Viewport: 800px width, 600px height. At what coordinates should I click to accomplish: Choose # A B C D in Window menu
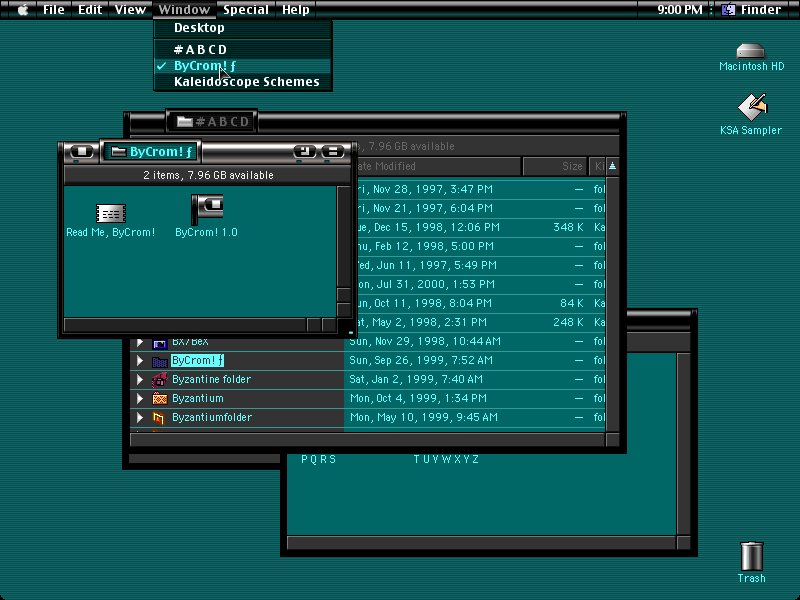coord(243,49)
